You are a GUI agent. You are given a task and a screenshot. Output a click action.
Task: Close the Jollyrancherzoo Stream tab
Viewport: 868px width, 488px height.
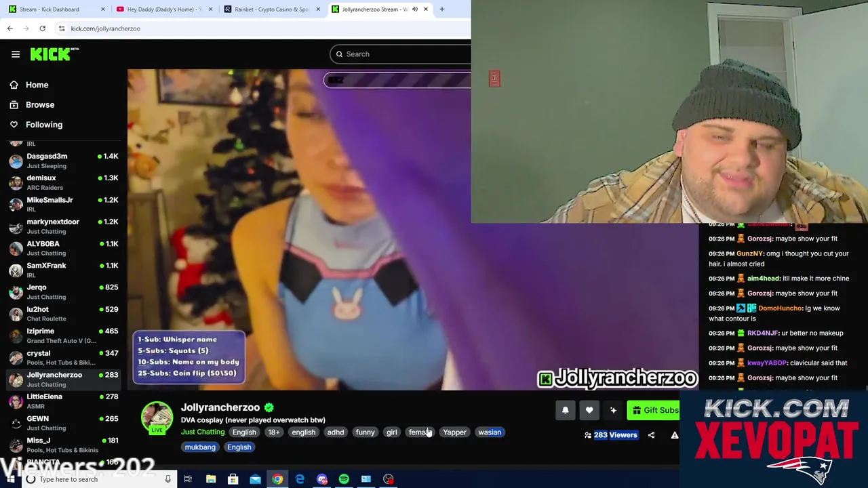click(425, 9)
